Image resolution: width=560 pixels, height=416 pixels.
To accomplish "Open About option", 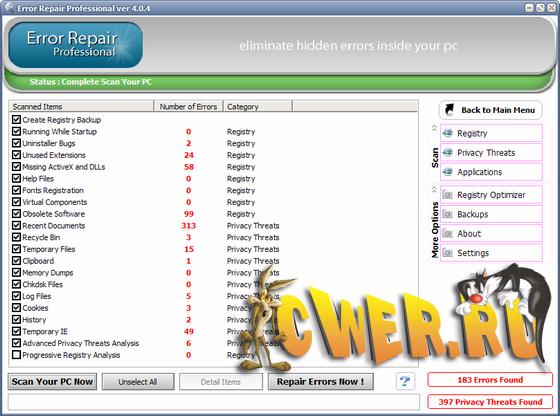I will (491, 234).
